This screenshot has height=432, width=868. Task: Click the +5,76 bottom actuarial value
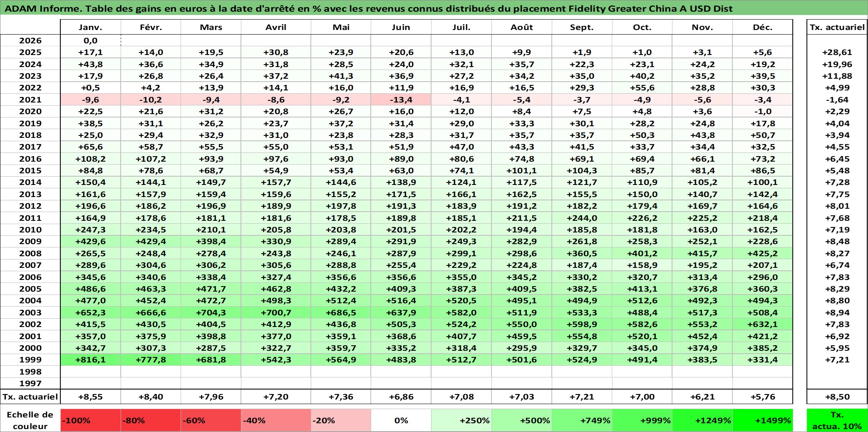762,397
